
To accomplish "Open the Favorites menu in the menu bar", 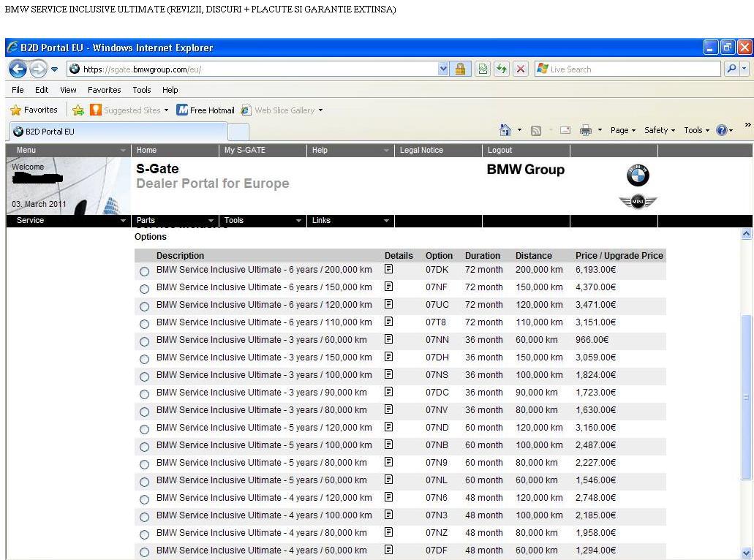I will 105,90.
